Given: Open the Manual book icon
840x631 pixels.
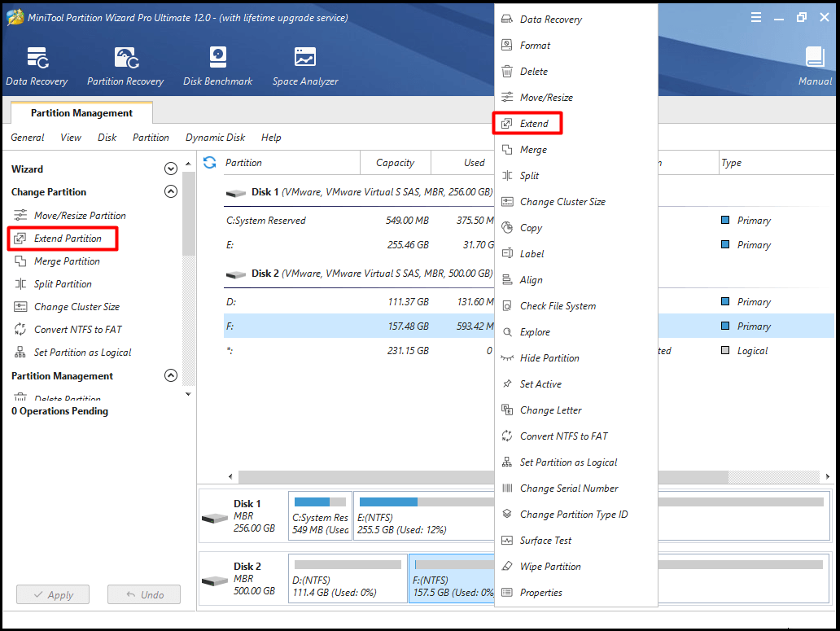Looking at the screenshot, I should coord(816,67).
